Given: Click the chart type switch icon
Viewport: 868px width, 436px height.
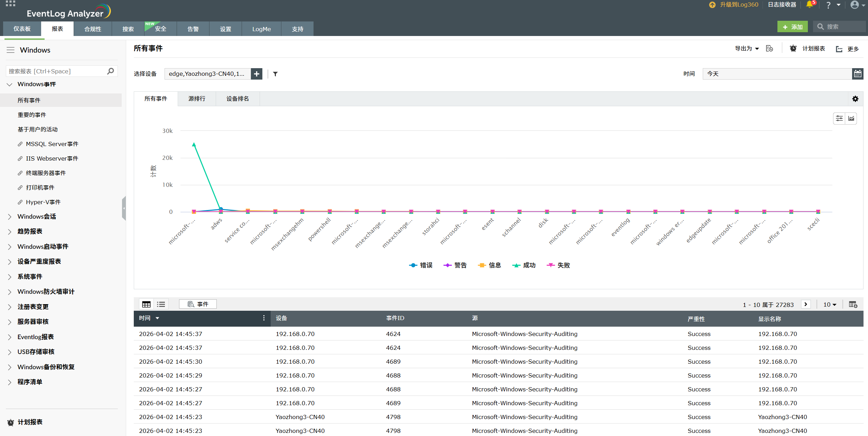Looking at the screenshot, I should (851, 118).
